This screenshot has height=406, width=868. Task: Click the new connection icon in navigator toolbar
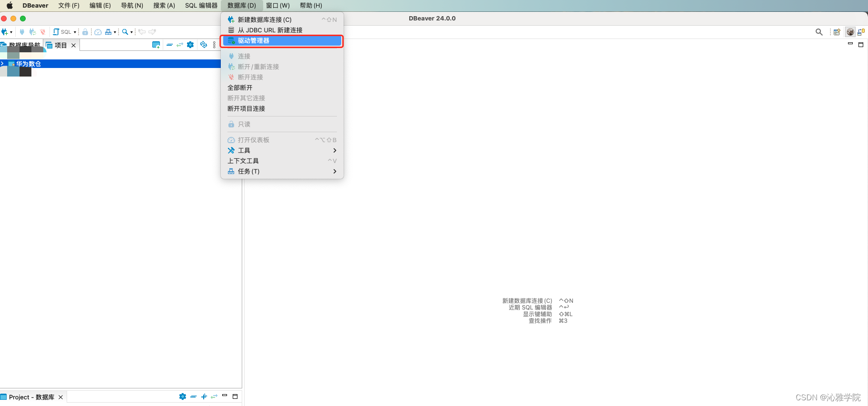[x=156, y=45]
